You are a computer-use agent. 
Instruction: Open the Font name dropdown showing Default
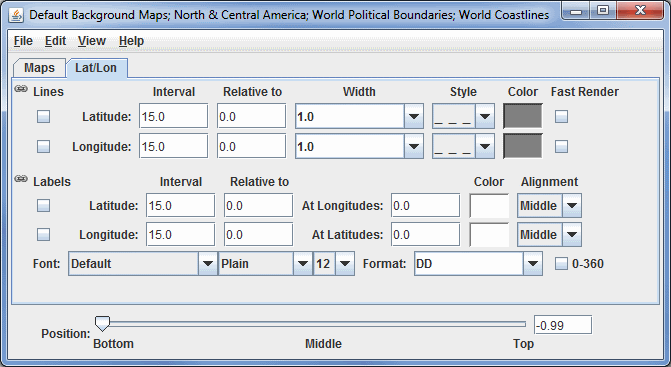(x=208, y=263)
